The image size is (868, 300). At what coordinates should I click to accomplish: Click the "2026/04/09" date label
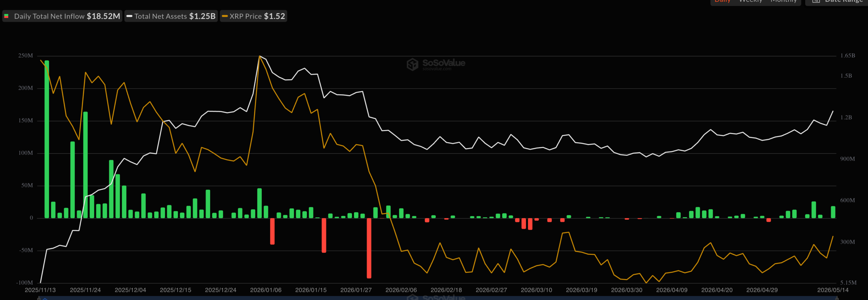pyautogui.click(x=672, y=290)
